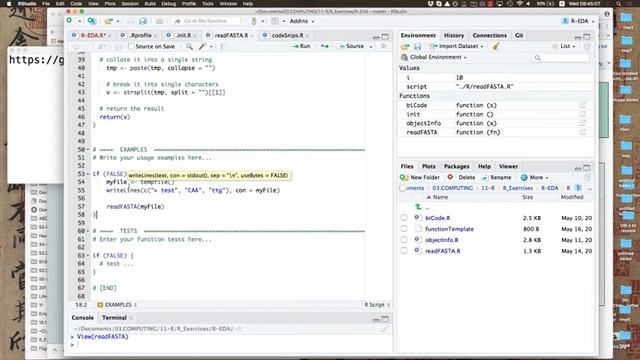Click the workspace panes grid icon

point(275,21)
